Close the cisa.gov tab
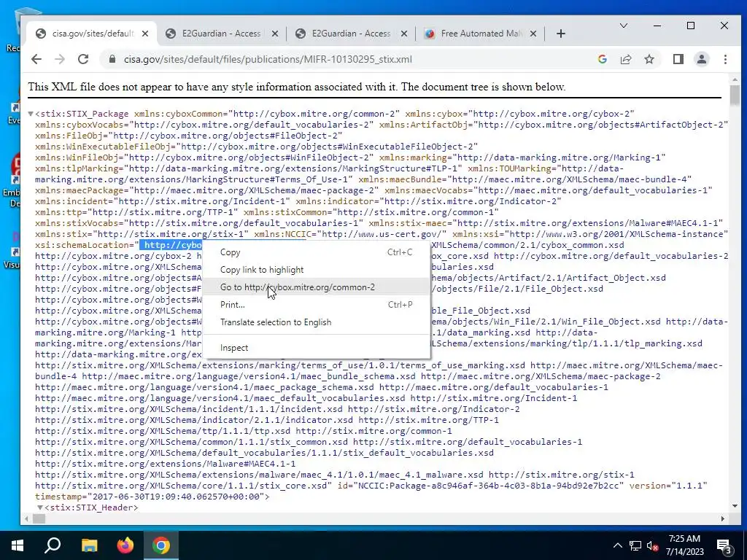 pos(145,34)
